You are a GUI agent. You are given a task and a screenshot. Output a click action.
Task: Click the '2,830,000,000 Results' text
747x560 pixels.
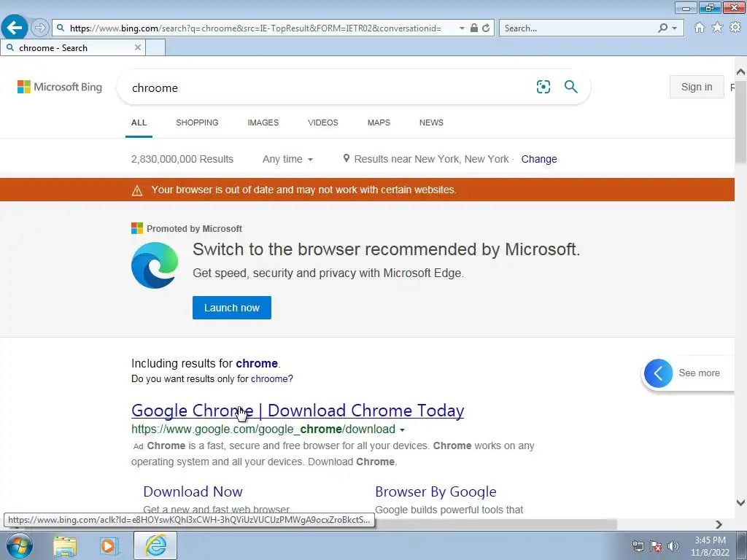(x=182, y=159)
